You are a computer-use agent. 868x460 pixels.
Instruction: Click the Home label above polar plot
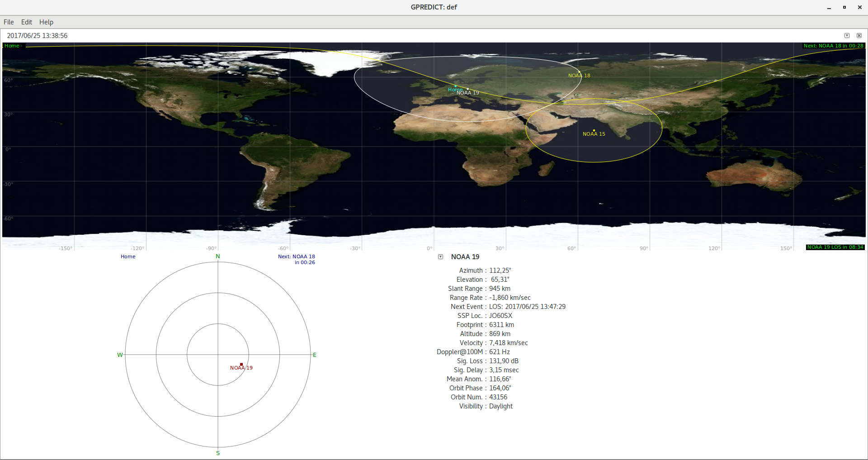click(128, 256)
